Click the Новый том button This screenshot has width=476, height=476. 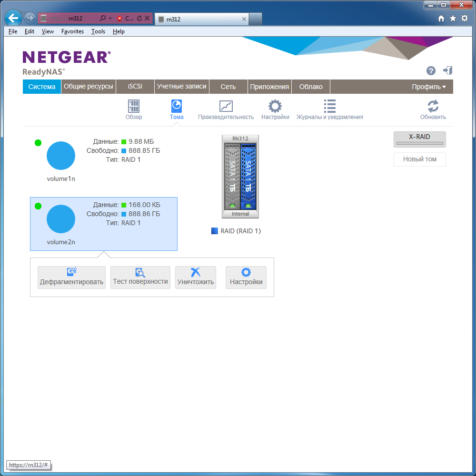pyautogui.click(x=419, y=159)
